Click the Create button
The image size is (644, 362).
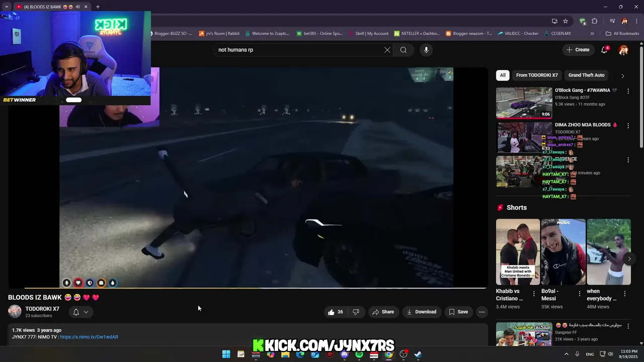[x=578, y=50]
